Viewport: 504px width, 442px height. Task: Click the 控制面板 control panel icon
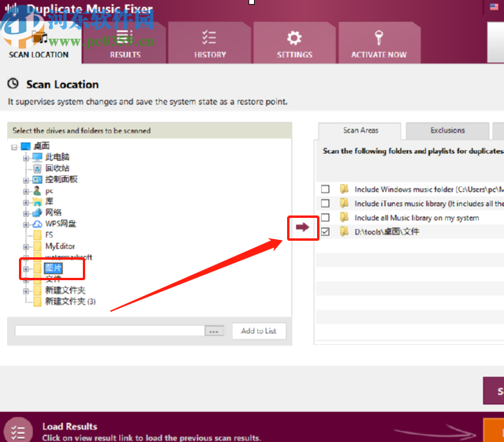[37, 179]
